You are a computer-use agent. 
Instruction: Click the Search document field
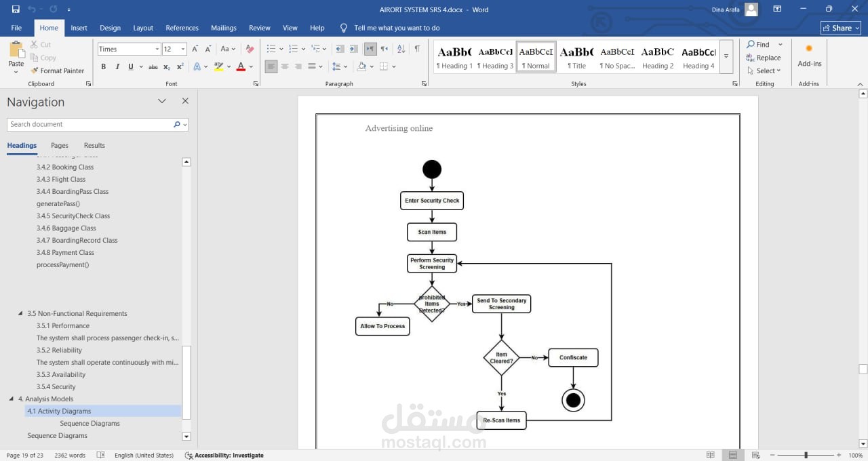click(x=90, y=124)
